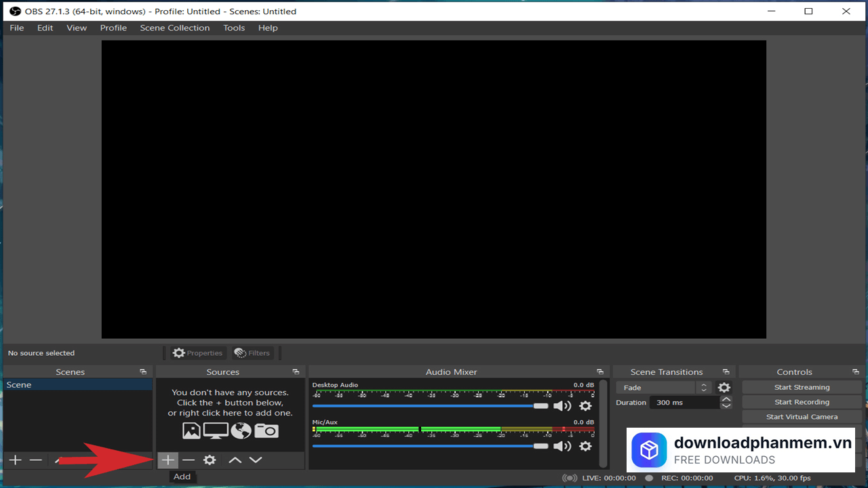Remove the scene with the minus button
Viewport: 868px width, 488px height.
click(36, 460)
